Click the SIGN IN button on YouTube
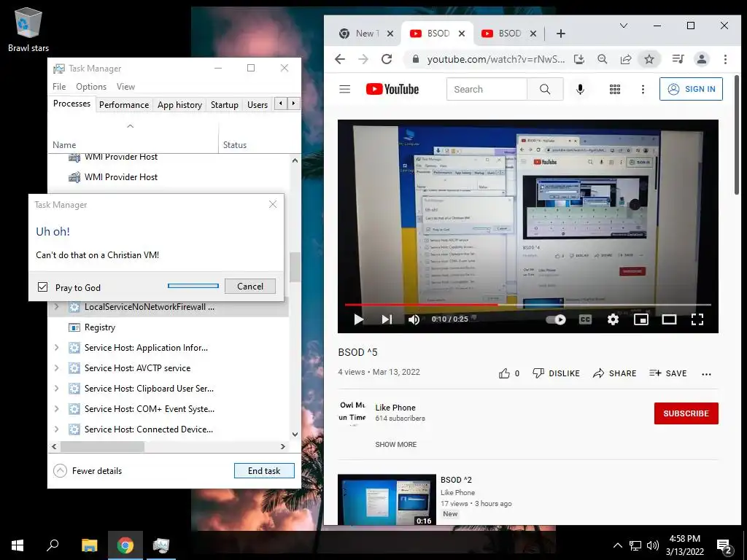747x560 pixels. (x=691, y=89)
